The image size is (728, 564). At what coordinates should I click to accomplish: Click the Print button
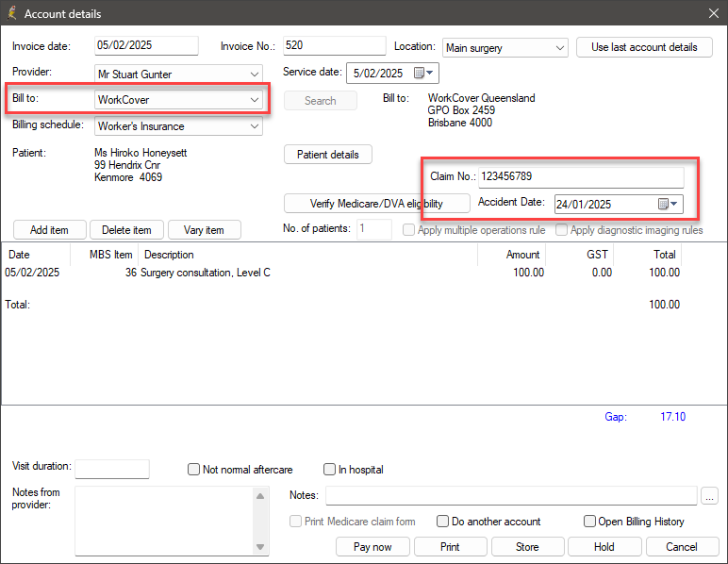click(451, 547)
